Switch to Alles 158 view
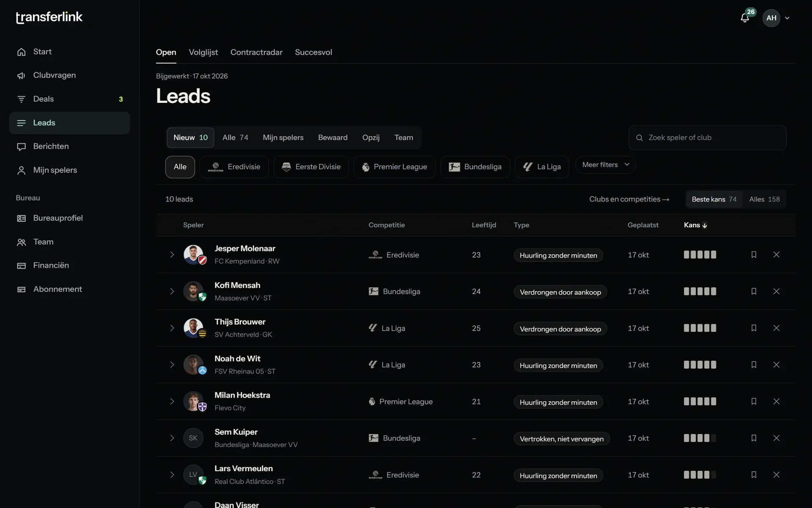Viewport: 812px width, 508px height. click(x=764, y=199)
